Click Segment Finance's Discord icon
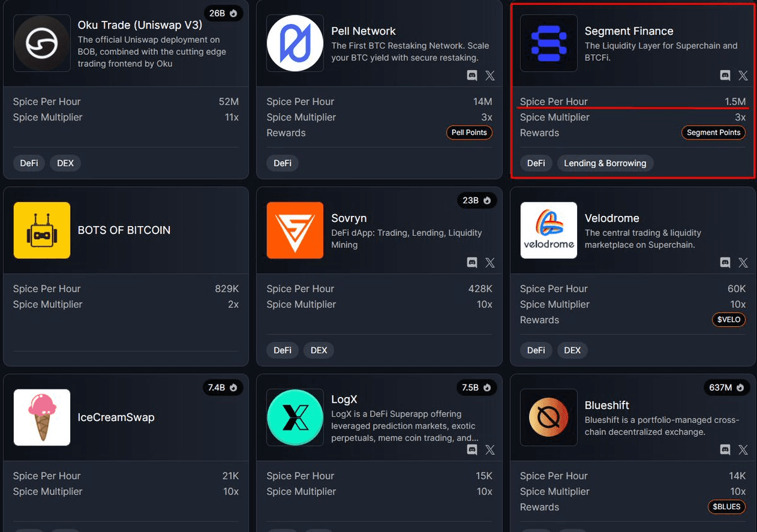The width and height of the screenshot is (757, 532). point(725,76)
